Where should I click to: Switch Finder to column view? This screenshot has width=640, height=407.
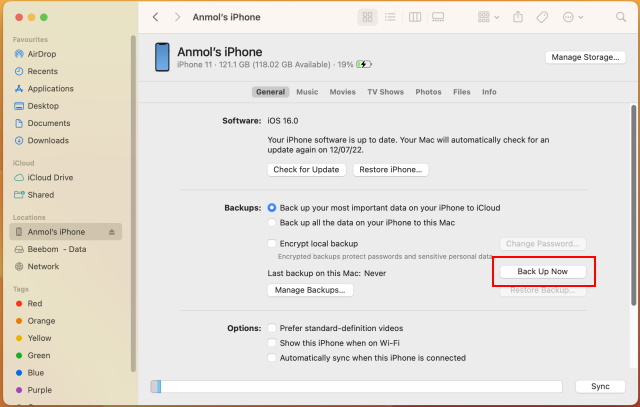pyautogui.click(x=413, y=18)
